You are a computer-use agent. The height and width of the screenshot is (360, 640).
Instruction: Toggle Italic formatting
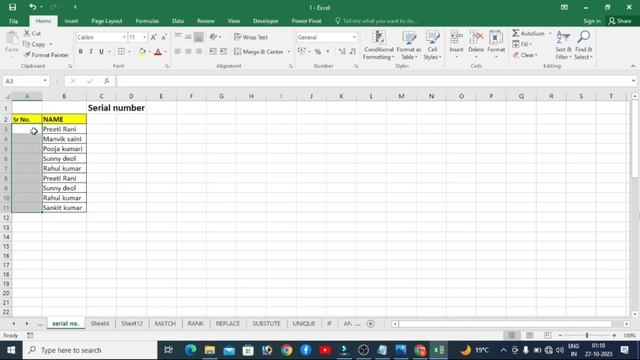(91, 51)
